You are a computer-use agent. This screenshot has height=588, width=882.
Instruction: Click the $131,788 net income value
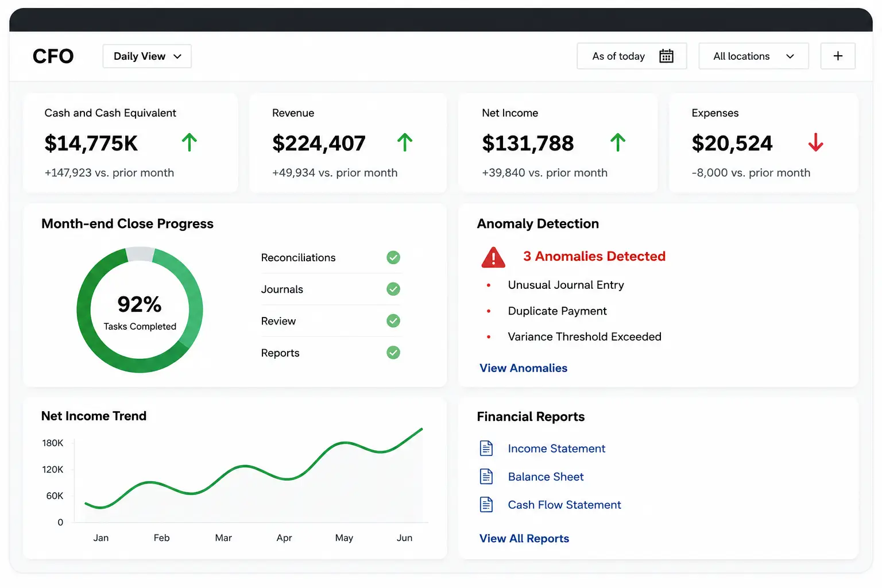click(528, 143)
